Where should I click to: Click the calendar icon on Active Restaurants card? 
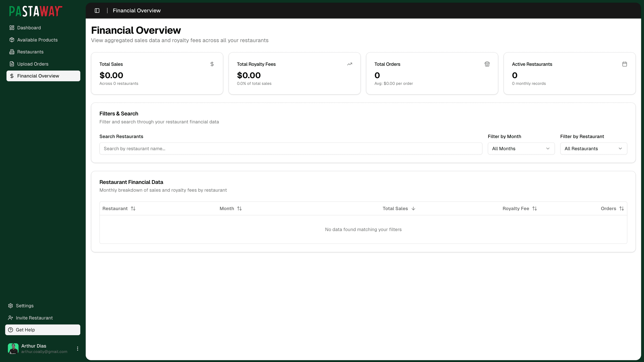pyautogui.click(x=625, y=64)
